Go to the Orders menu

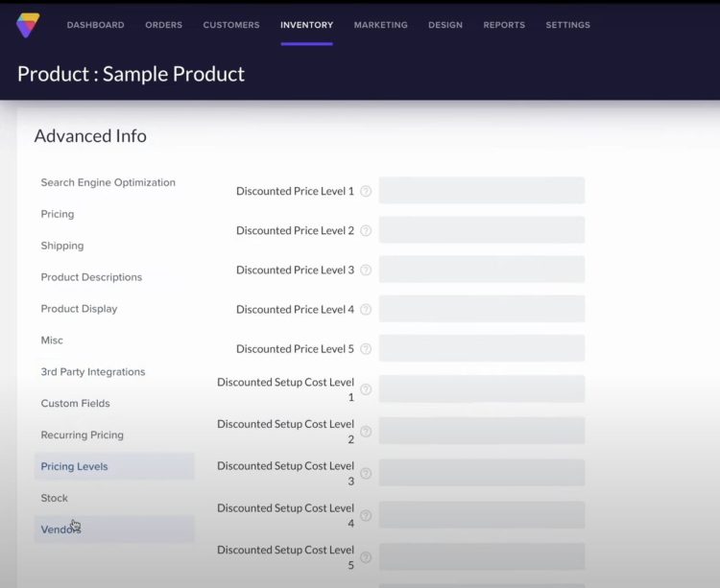coord(163,25)
